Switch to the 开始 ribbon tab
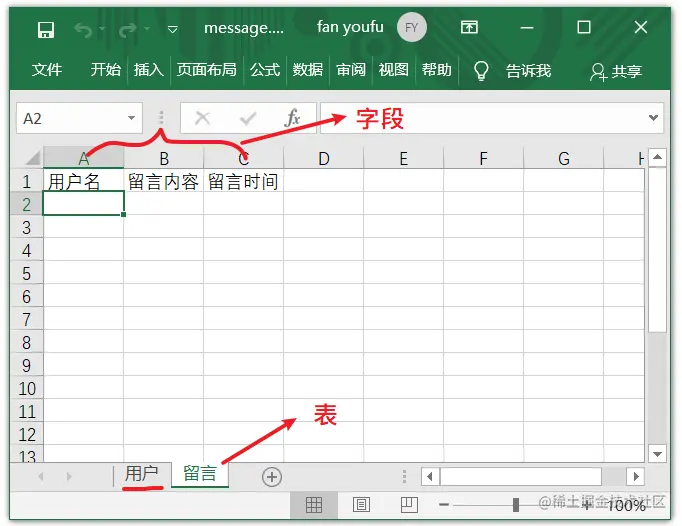Viewport: 682px width, 526px height. pos(105,70)
